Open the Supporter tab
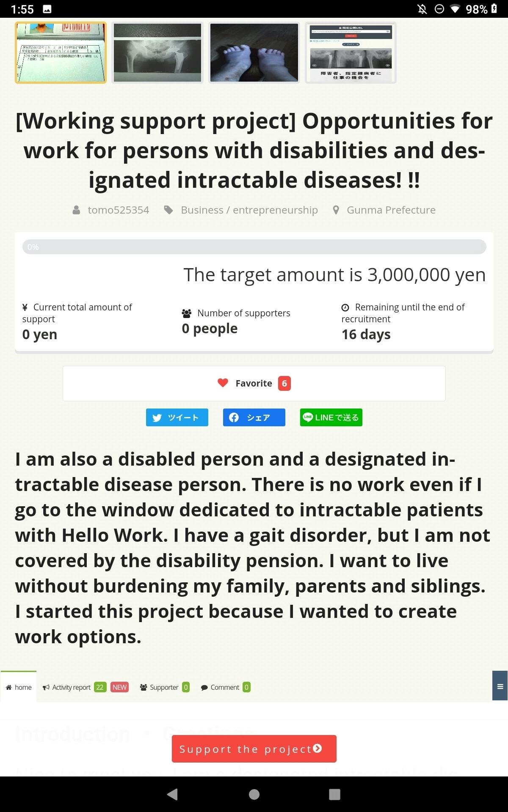 click(164, 687)
